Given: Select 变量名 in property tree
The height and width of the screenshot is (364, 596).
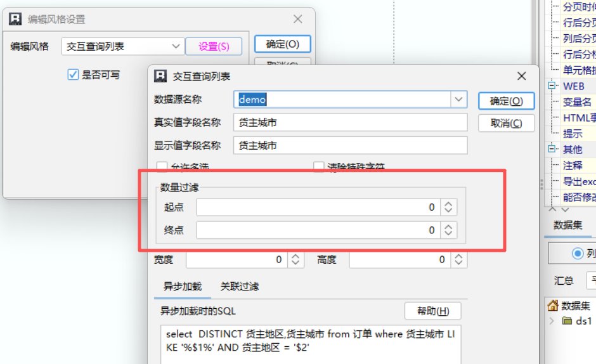Looking at the screenshot, I should (x=577, y=102).
